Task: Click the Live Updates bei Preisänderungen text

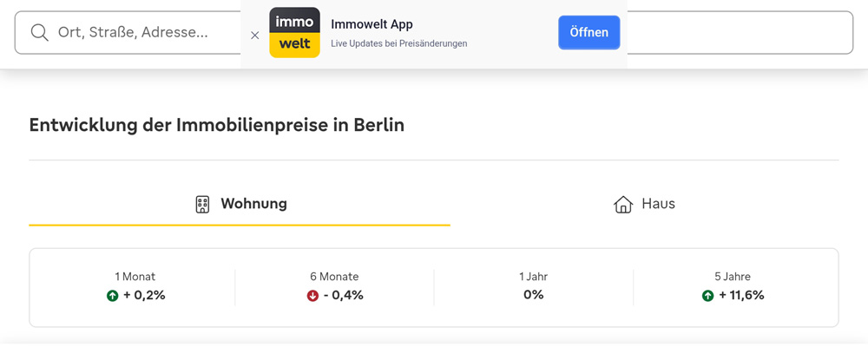Action: [x=398, y=43]
